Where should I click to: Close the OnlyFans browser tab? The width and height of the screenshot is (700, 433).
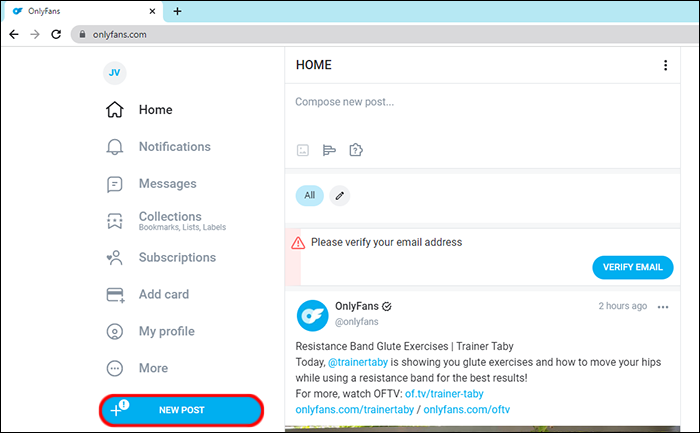pyautogui.click(x=152, y=11)
